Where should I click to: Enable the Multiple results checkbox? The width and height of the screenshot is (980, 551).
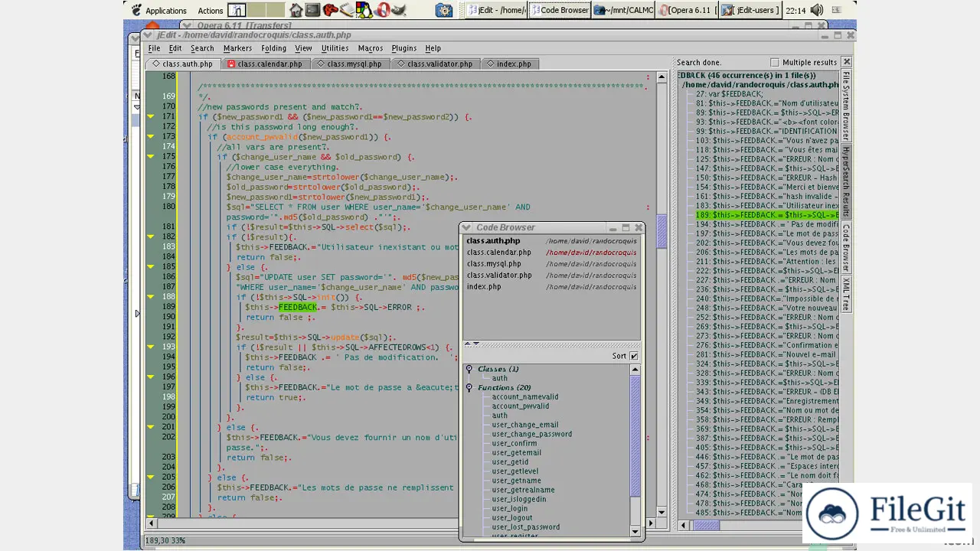[x=774, y=63]
